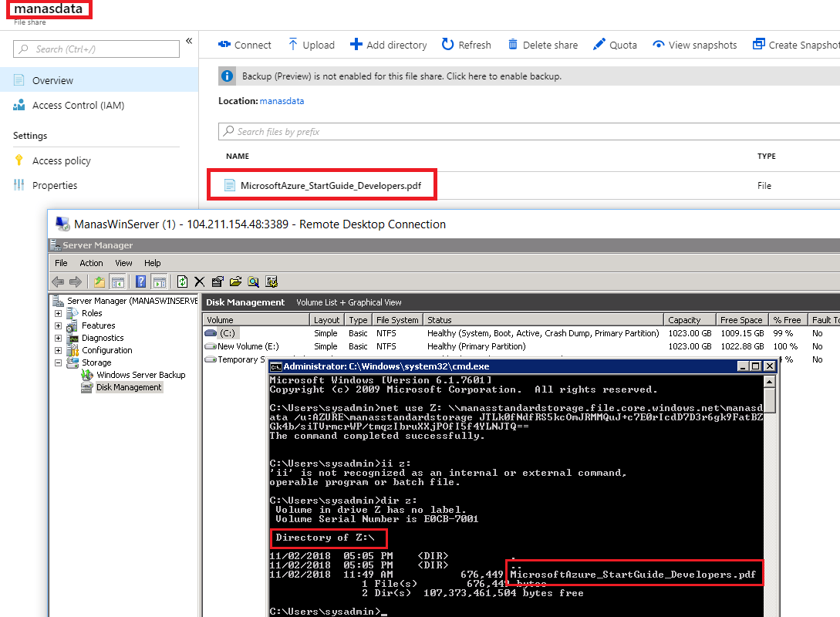Upload a file to the manasdata share
The width and height of the screenshot is (840, 617).
click(x=311, y=45)
